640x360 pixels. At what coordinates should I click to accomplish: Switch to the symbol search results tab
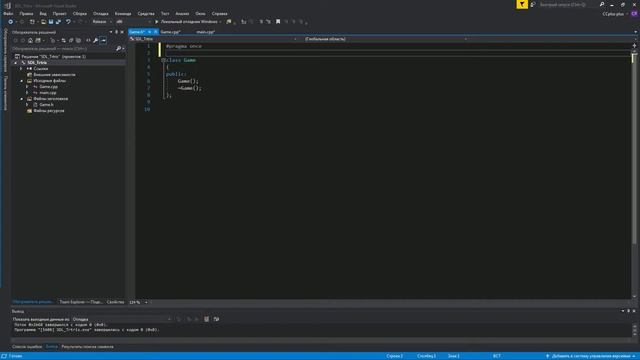point(87,347)
